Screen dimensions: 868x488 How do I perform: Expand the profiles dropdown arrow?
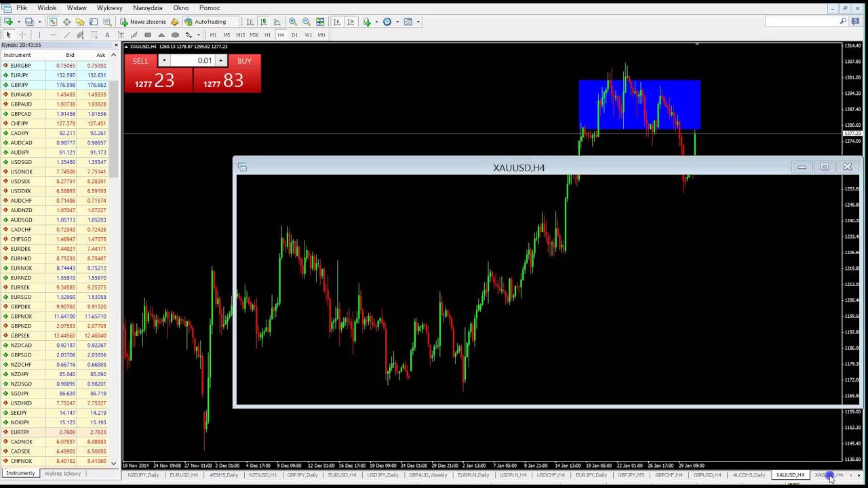click(39, 22)
